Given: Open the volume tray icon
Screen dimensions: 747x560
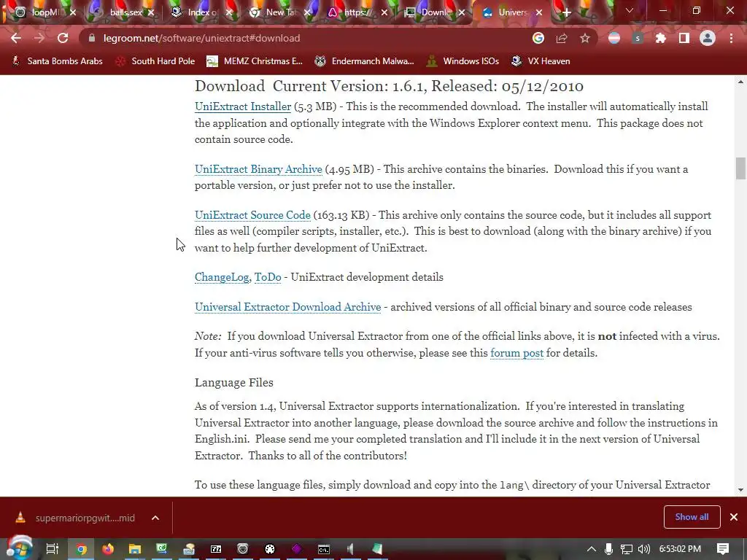Looking at the screenshot, I should (643, 549).
